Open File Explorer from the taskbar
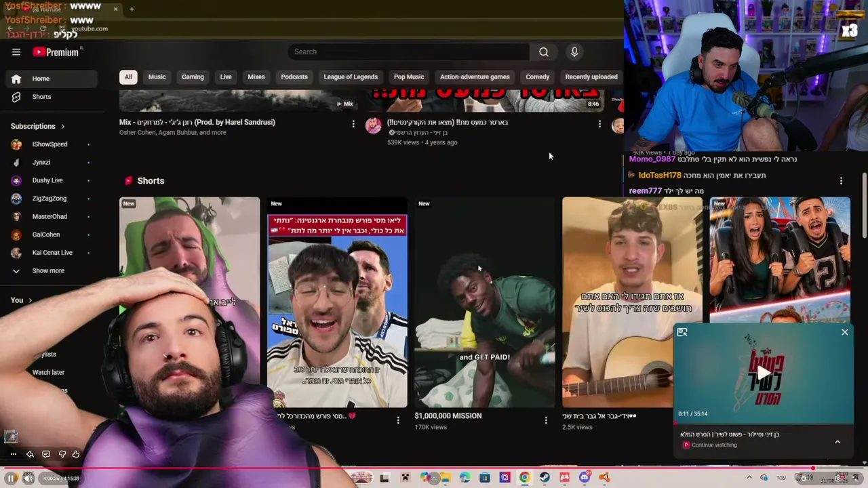Image resolution: width=868 pixels, height=488 pixels. 445,478
